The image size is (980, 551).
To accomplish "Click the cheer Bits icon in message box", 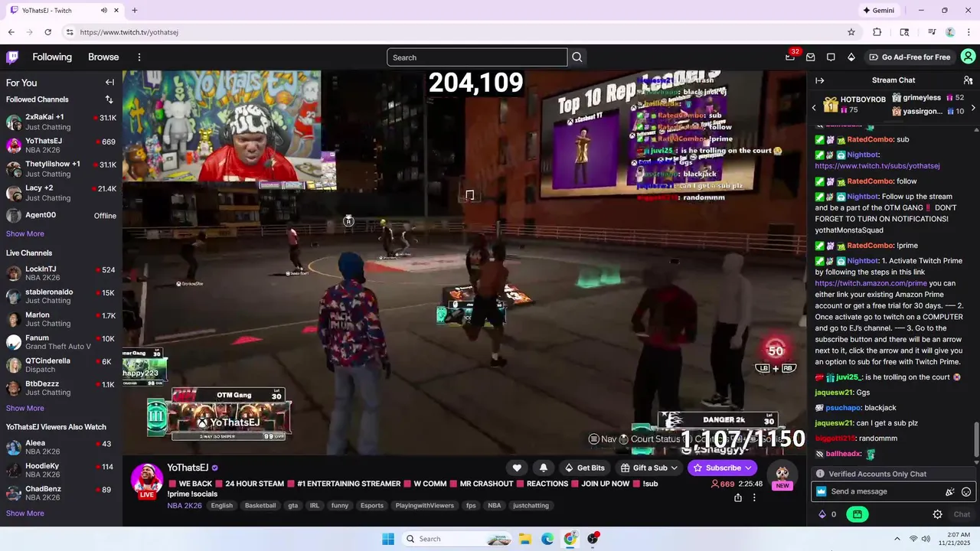I will pos(950,492).
